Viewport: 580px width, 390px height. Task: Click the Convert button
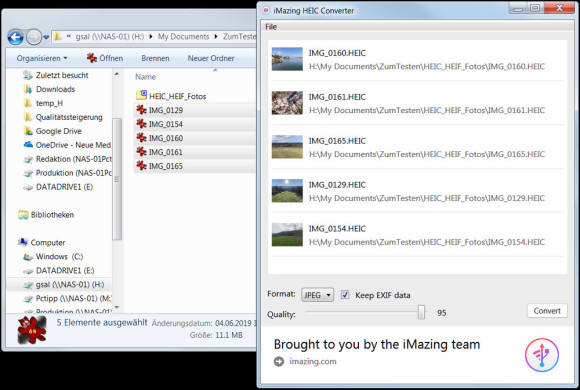click(547, 311)
